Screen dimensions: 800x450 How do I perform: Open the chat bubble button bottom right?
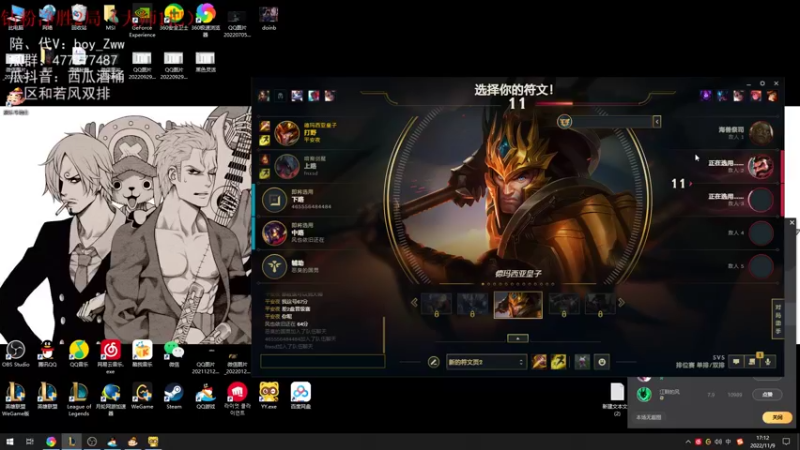(x=736, y=362)
